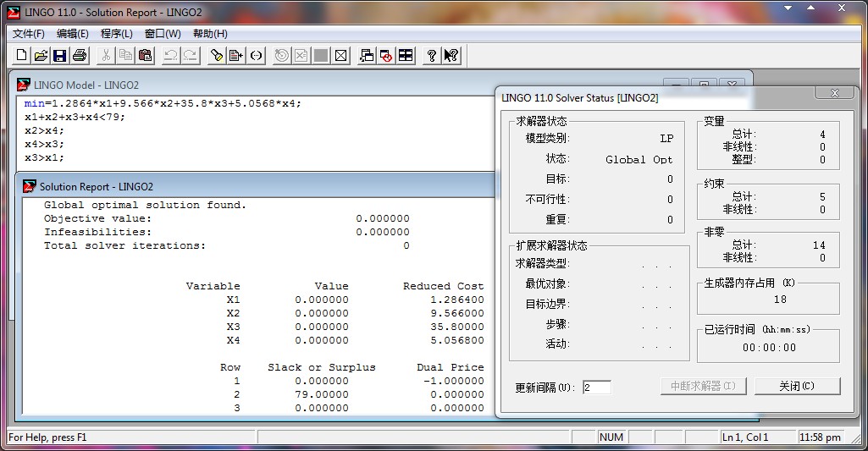Click the Undo arrow icon

pyautogui.click(x=171, y=55)
